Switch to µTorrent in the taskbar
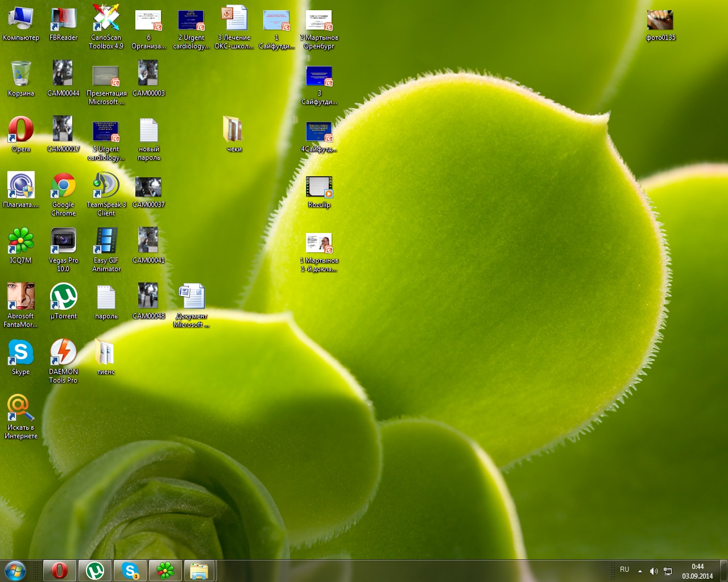The width and height of the screenshot is (728, 582). click(95, 571)
